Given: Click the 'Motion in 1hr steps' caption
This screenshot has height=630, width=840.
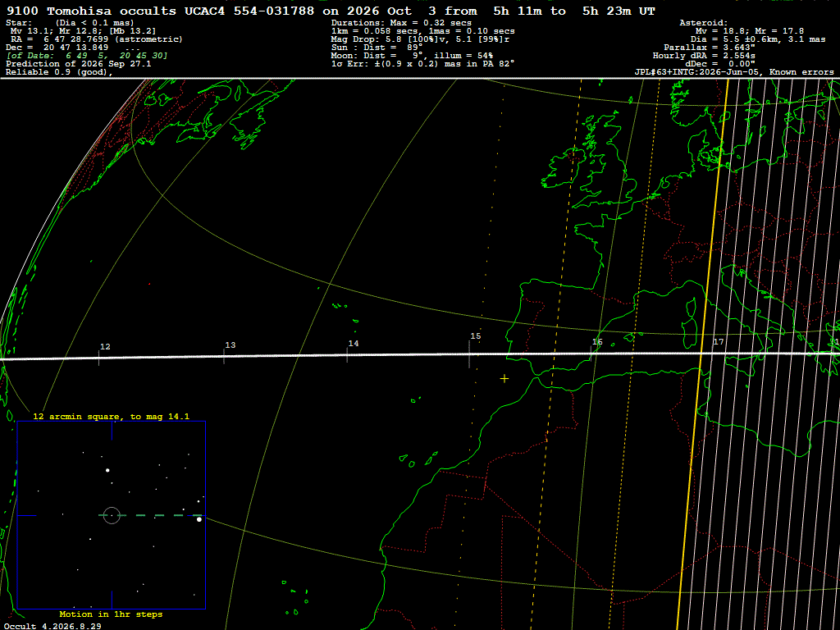Looking at the screenshot, I should click(111, 614).
